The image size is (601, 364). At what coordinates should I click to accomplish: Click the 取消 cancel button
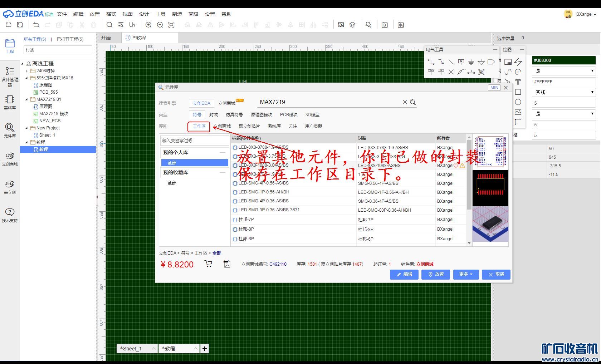click(496, 274)
